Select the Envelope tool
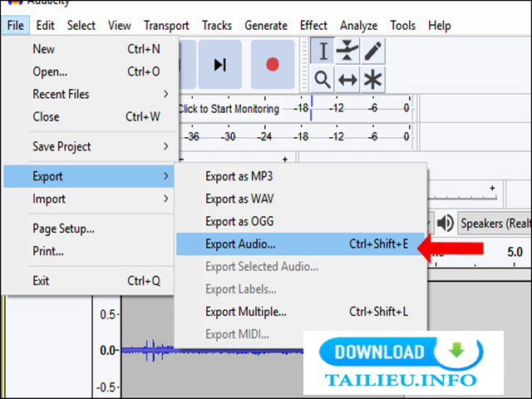 click(347, 51)
